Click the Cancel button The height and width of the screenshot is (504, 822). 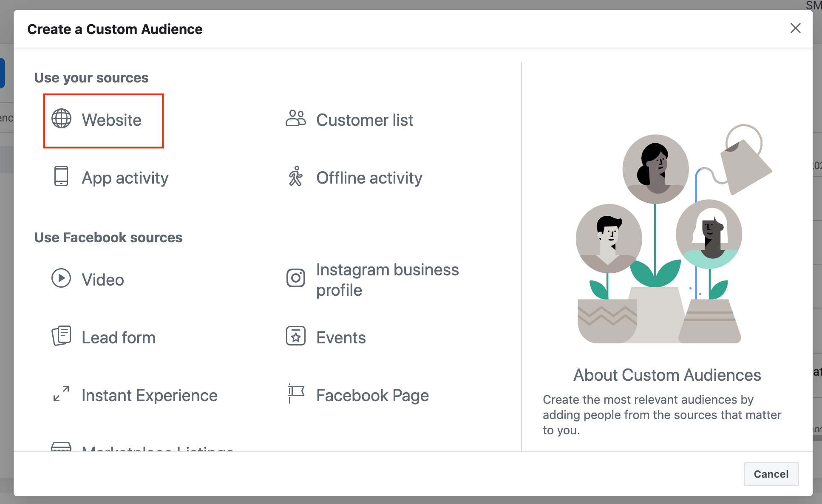point(771,474)
